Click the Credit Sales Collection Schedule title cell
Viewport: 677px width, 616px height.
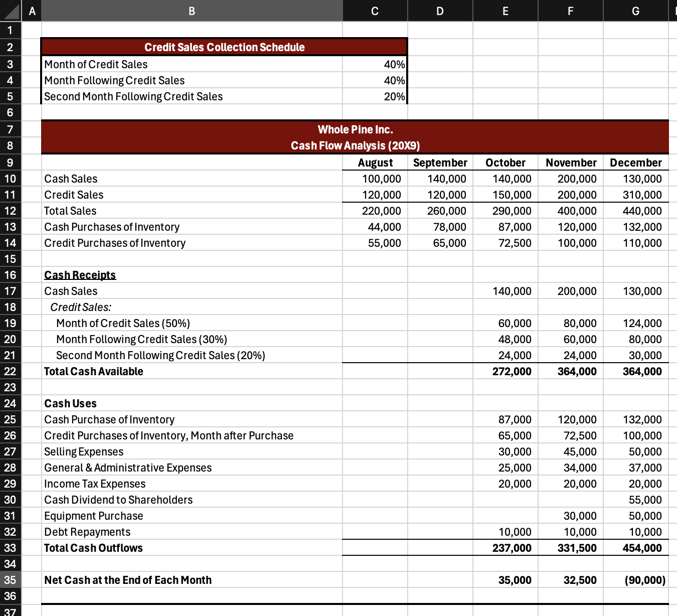(224, 47)
